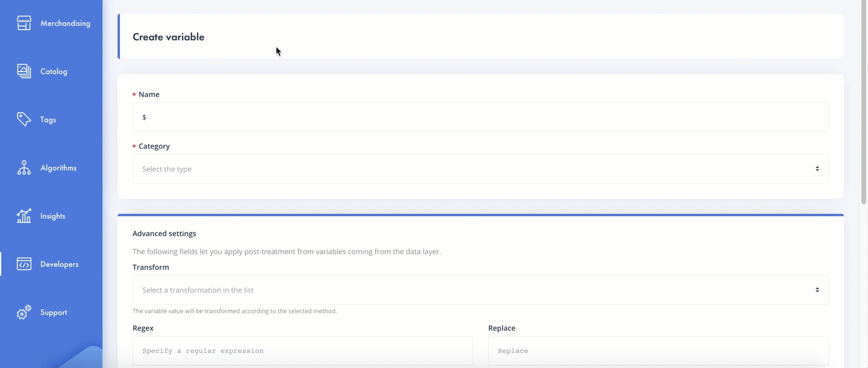Image resolution: width=868 pixels, height=368 pixels.
Task: Click the Replace text field
Action: [658, 351]
